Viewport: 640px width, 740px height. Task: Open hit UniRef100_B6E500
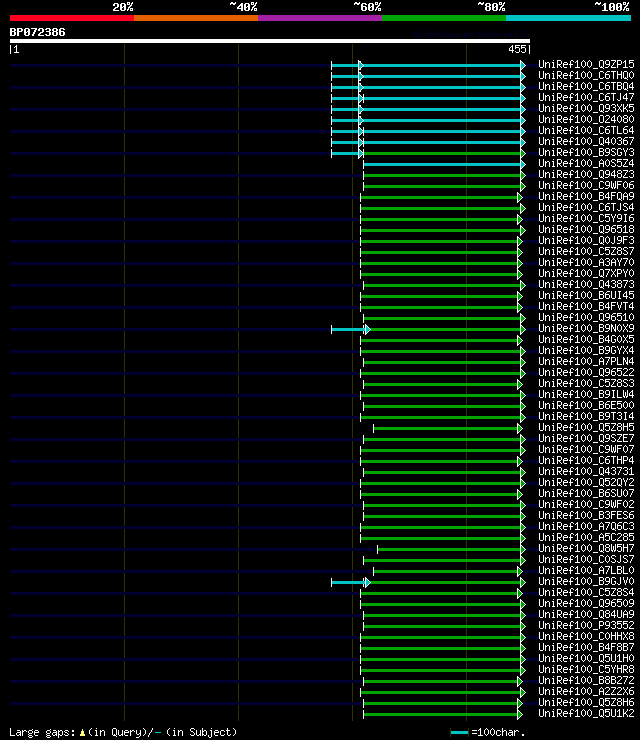pyautogui.click(x=586, y=405)
